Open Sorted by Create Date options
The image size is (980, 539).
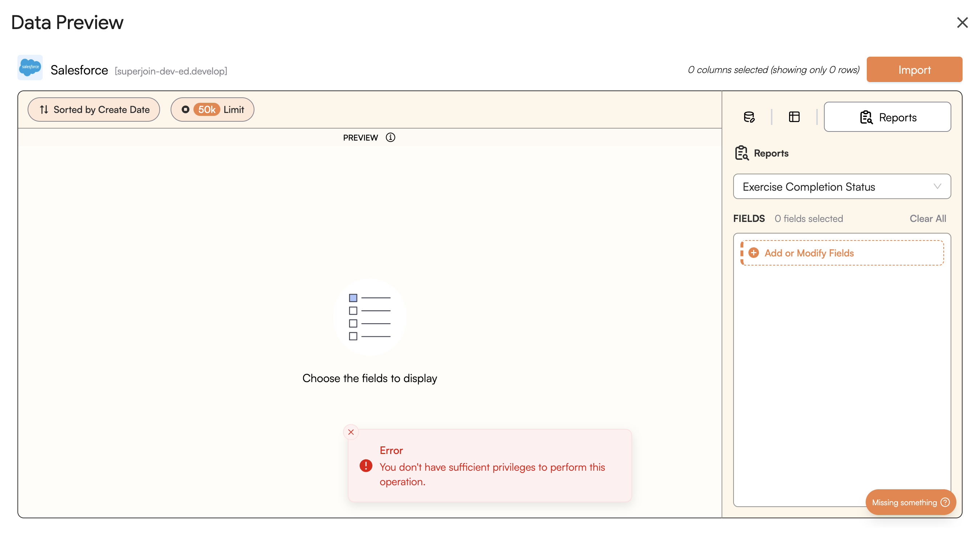click(94, 110)
